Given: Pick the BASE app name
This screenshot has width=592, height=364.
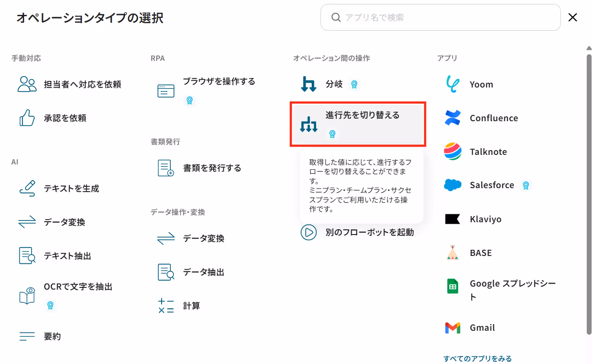Looking at the screenshot, I should (481, 253).
